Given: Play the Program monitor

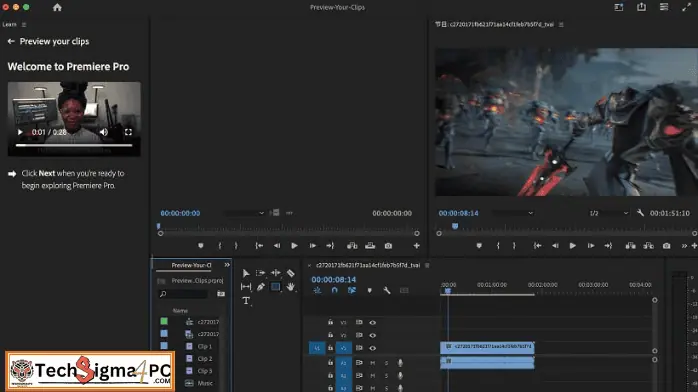Looking at the screenshot, I should (572, 246).
